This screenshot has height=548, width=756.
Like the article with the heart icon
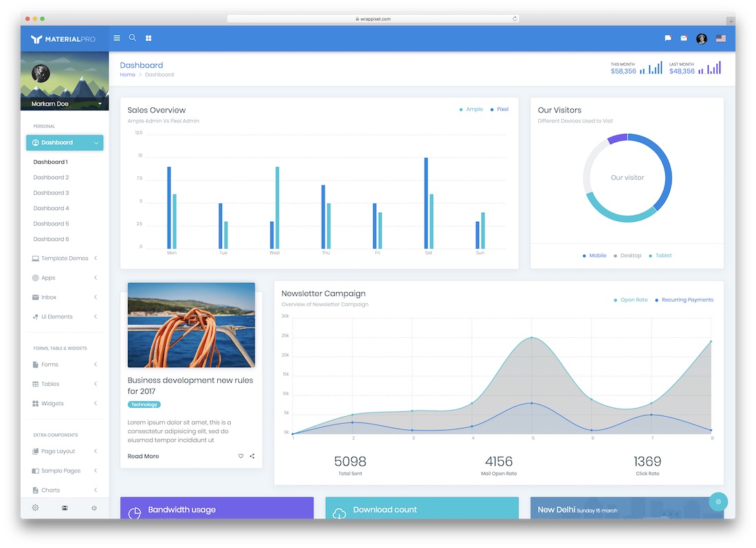[241, 456]
